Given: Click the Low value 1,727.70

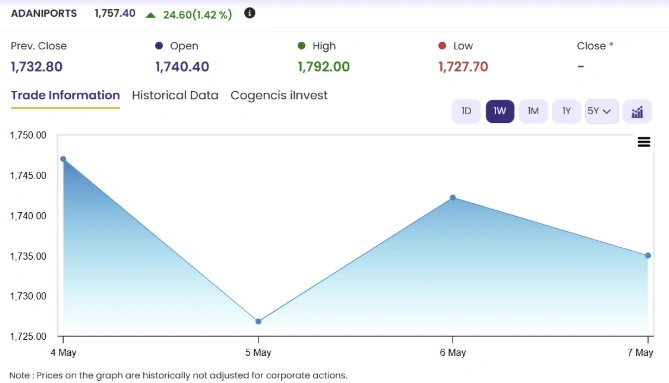Looking at the screenshot, I should tap(463, 67).
